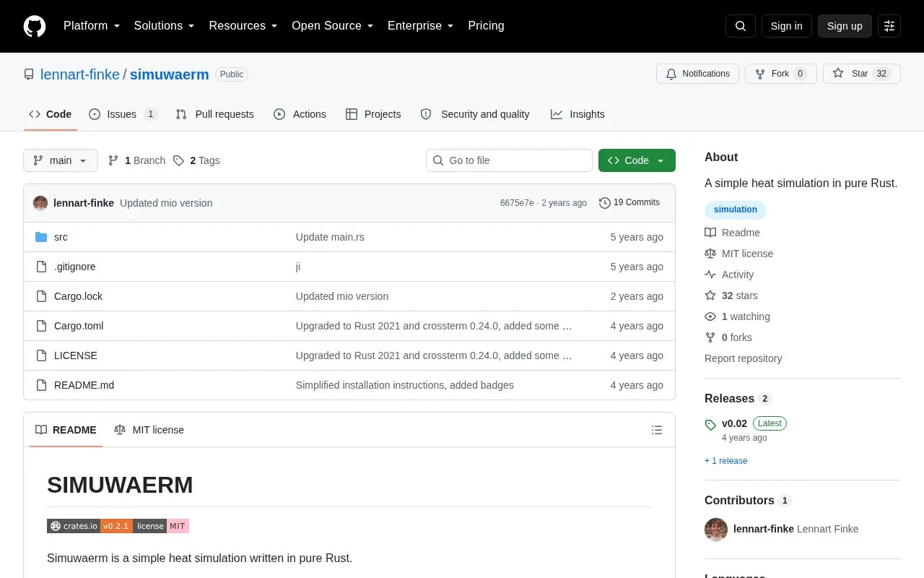The width and height of the screenshot is (924, 578).
Task: Click the README.md file icon
Action: tap(41, 385)
